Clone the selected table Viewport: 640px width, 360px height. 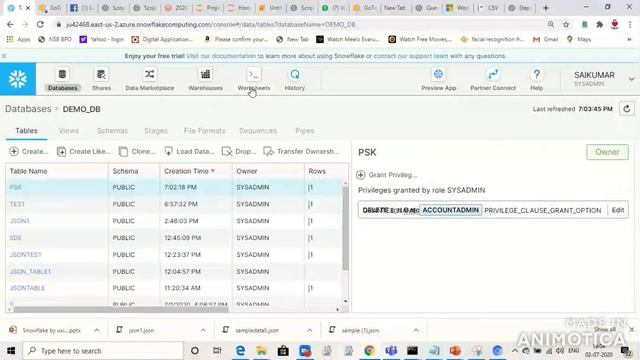[x=137, y=151]
